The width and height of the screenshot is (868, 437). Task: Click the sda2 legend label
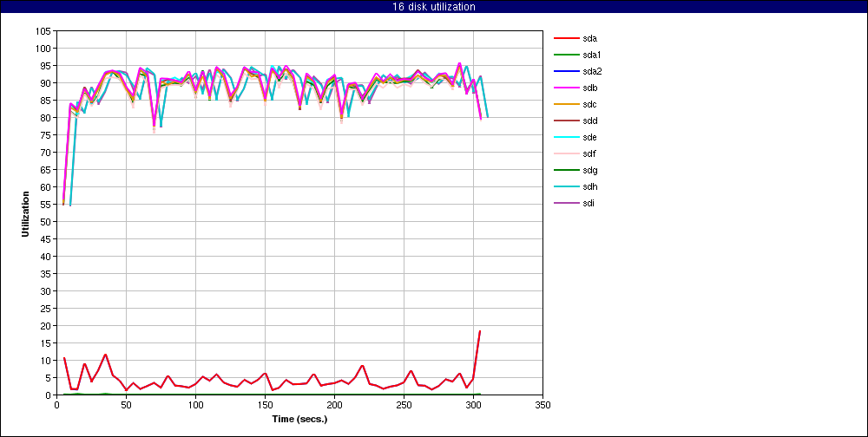pyautogui.click(x=592, y=71)
